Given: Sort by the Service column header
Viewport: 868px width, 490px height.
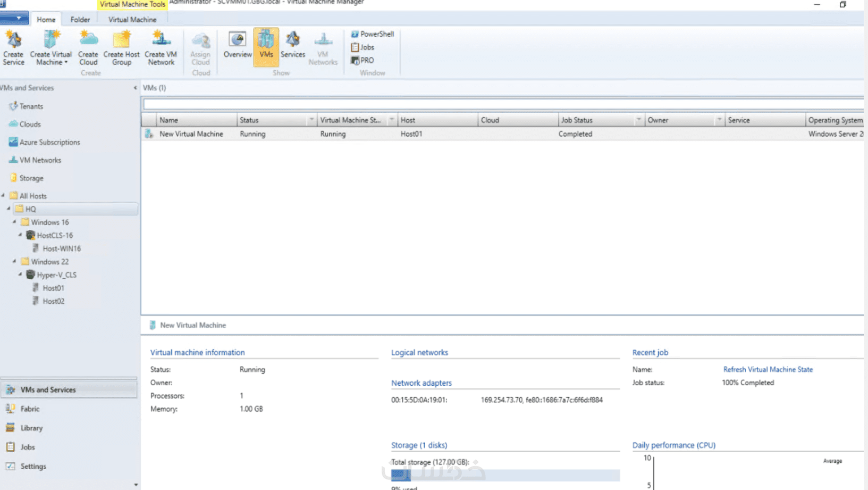Looking at the screenshot, I should tap(765, 120).
